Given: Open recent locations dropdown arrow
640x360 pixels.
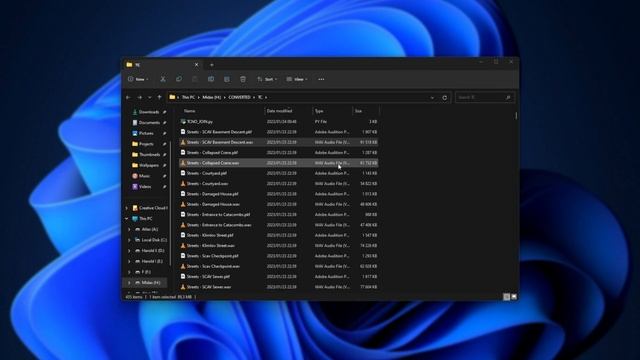Looking at the screenshot, I should [149, 98].
